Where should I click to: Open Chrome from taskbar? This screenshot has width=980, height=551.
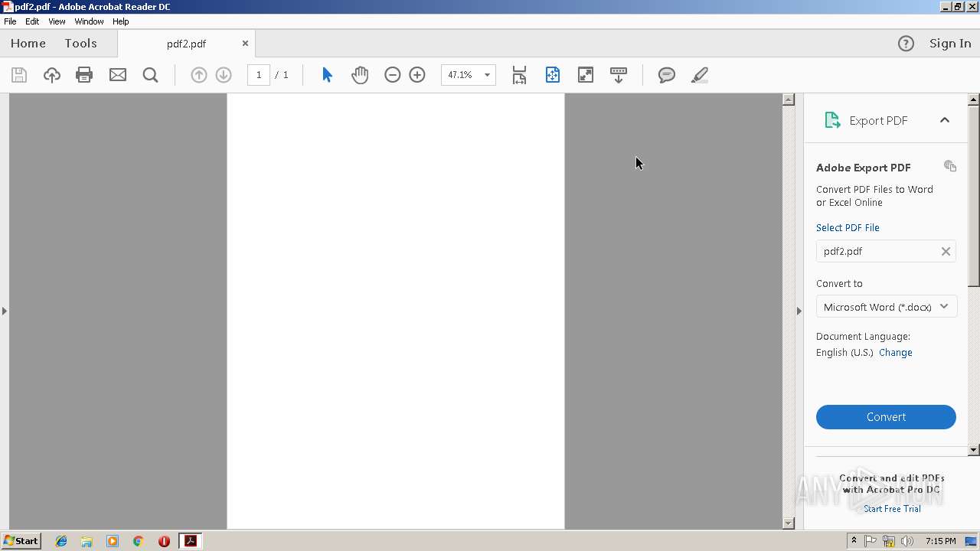(x=138, y=541)
